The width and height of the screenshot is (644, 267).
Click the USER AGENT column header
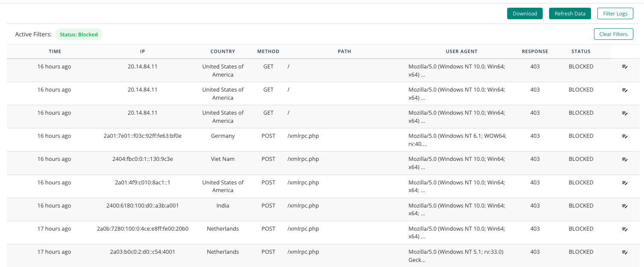(461, 51)
